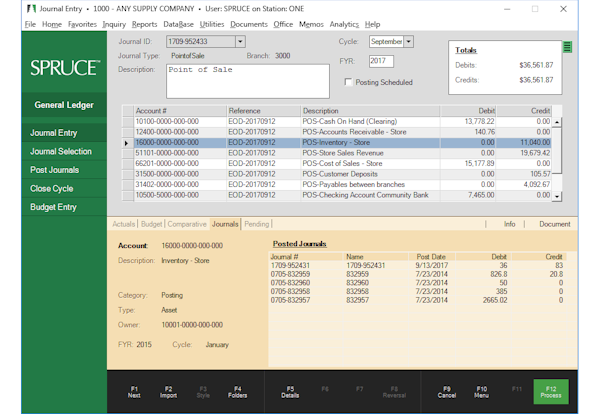
Task: Click the grid scrollbar up arrow
Action: tap(557, 122)
